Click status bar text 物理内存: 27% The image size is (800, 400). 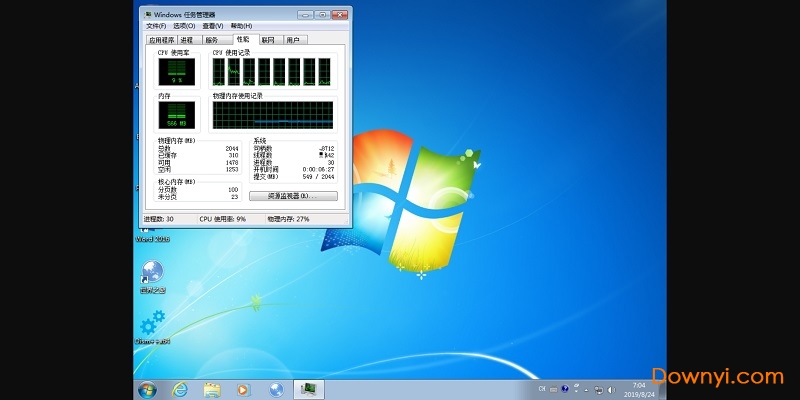point(288,219)
